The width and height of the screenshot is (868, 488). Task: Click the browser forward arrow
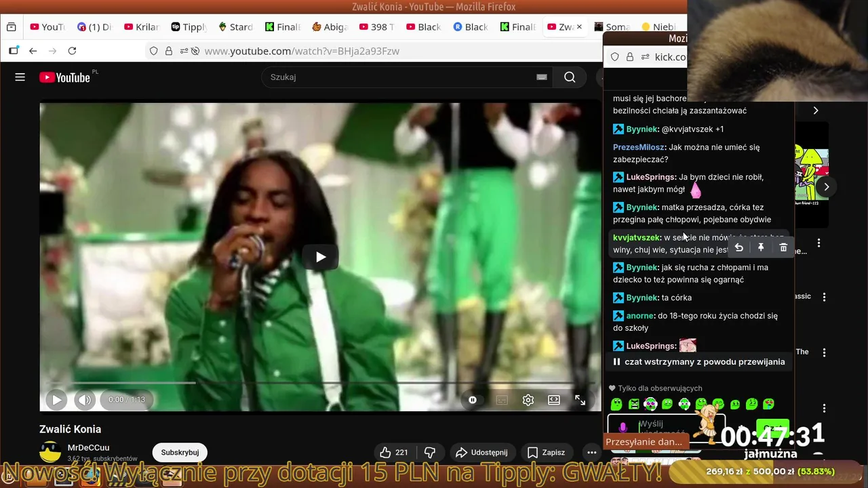tap(52, 51)
